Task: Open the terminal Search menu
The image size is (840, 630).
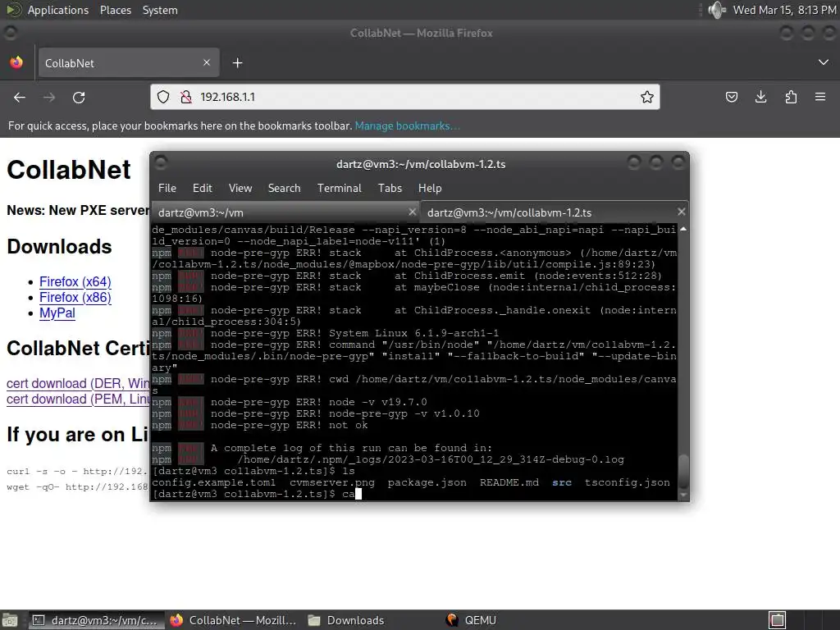Action: click(x=284, y=188)
